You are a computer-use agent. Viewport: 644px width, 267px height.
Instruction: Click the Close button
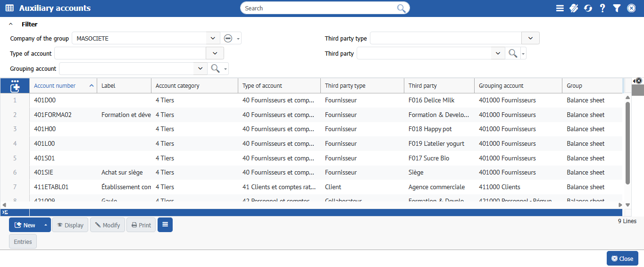[x=622, y=259]
